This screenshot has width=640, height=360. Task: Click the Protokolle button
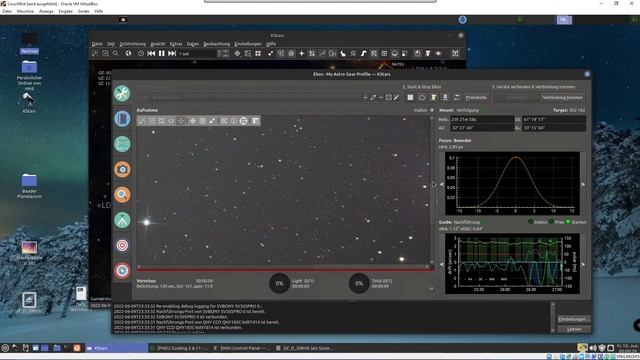pos(476,98)
